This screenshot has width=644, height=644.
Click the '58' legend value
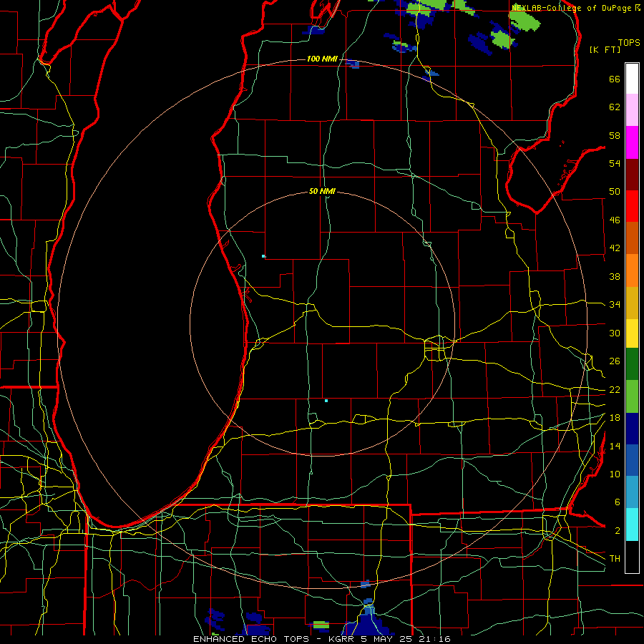(615, 135)
